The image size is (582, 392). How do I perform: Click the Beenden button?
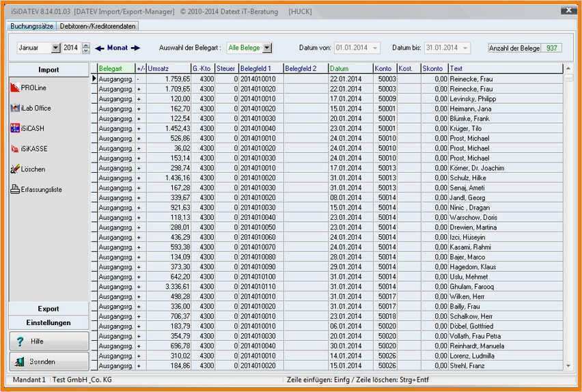tap(48, 361)
